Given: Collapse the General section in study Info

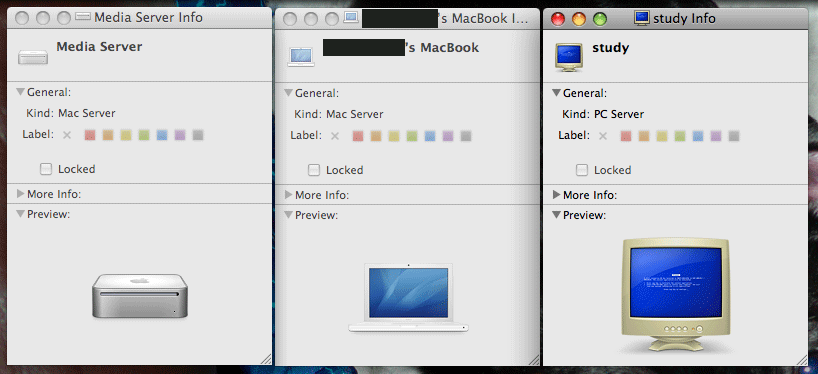Looking at the screenshot, I should click(x=556, y=93).
